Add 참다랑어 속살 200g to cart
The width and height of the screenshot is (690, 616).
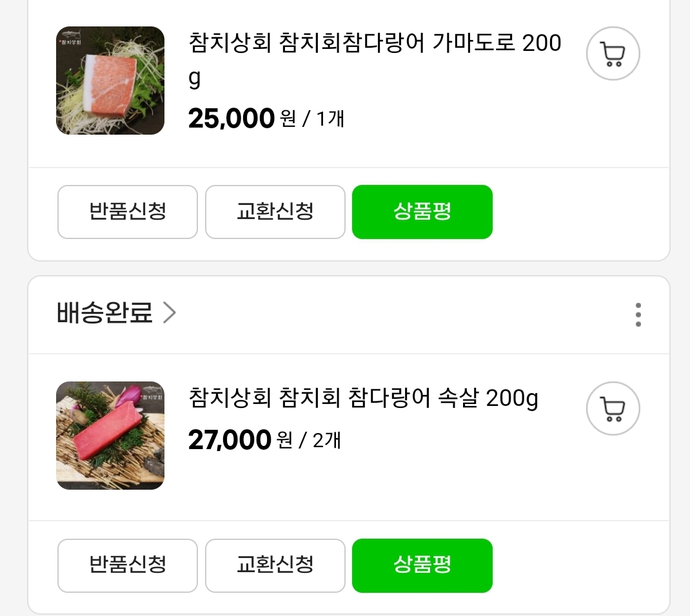(613, 409)
